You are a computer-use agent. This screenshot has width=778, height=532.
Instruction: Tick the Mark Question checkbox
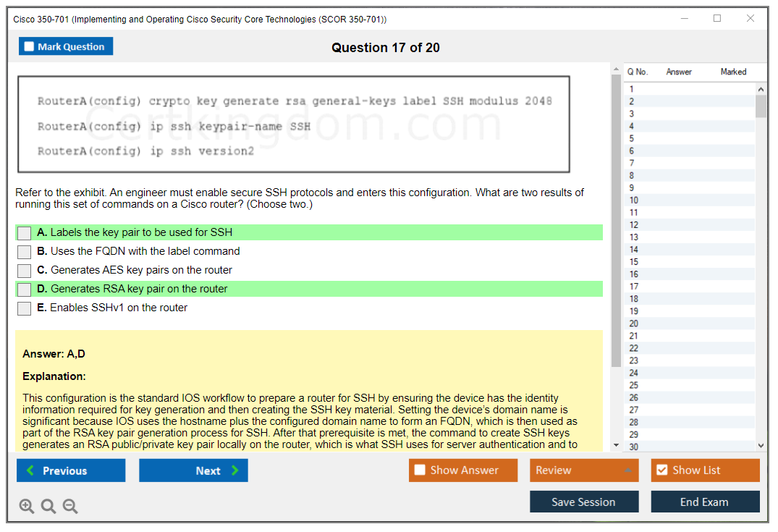30,46
